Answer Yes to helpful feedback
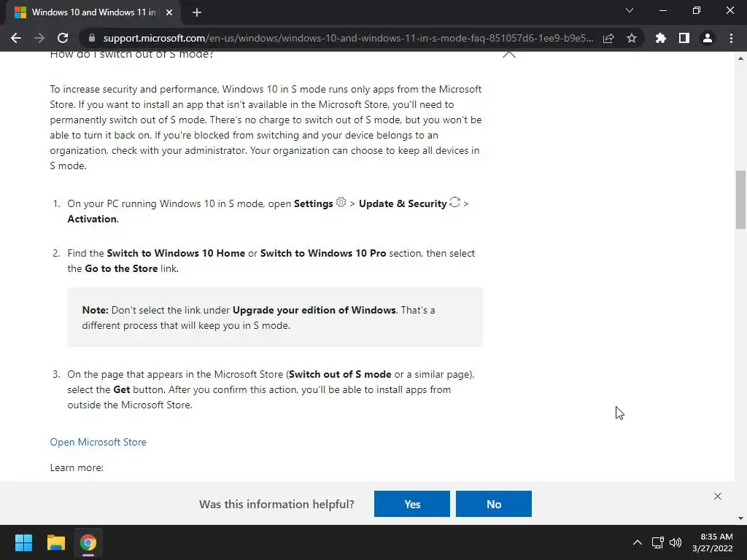This screenshot has width=747, height=560. point(412,504)
